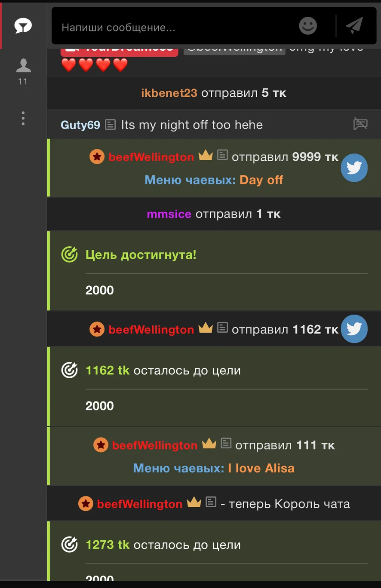The image size is (381, 588).
Task: Open the three-dot more options menu
Action: (23, 118)
